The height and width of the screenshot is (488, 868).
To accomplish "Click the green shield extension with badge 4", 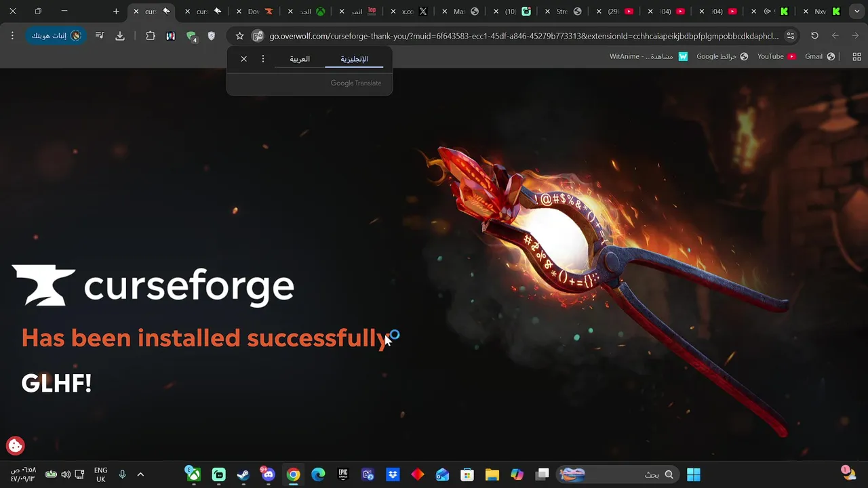I will [192, 37].
